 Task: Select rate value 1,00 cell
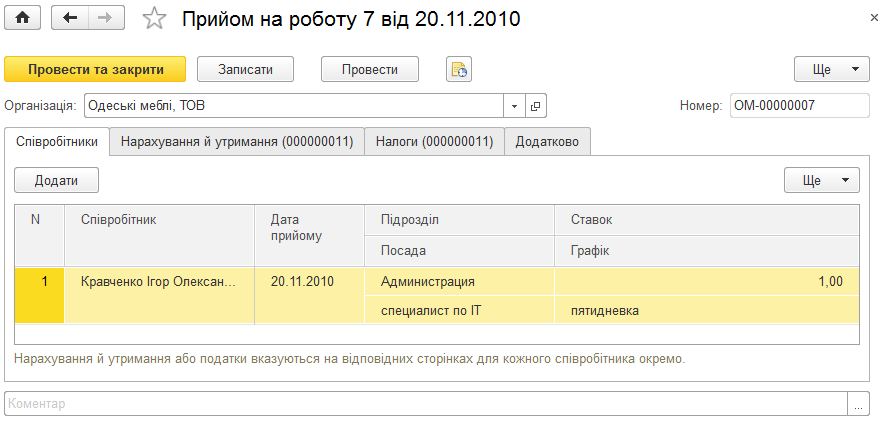click(707, 282)
